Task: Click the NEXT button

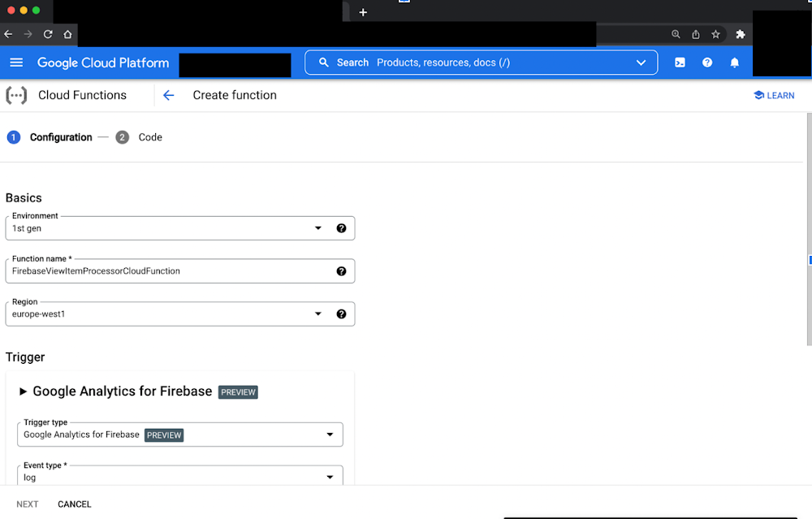Action: 28,504
